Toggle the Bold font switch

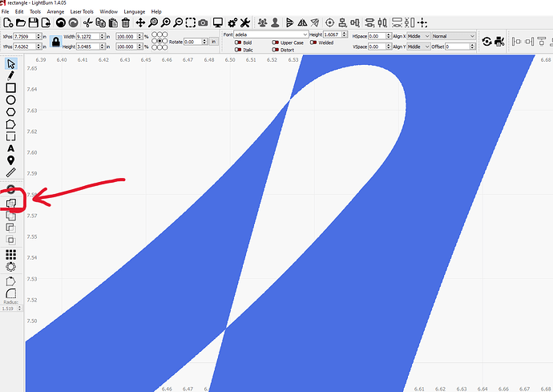click(x=239, y=42)
